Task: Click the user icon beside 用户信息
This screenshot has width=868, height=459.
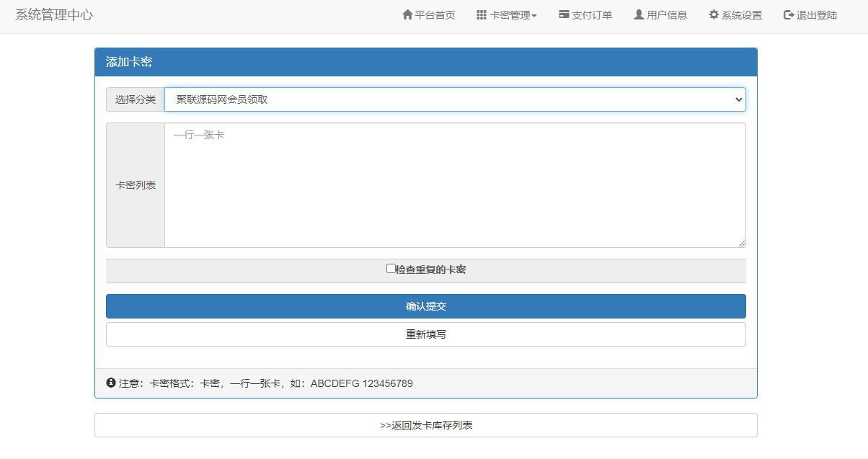Action: point(639,14)
